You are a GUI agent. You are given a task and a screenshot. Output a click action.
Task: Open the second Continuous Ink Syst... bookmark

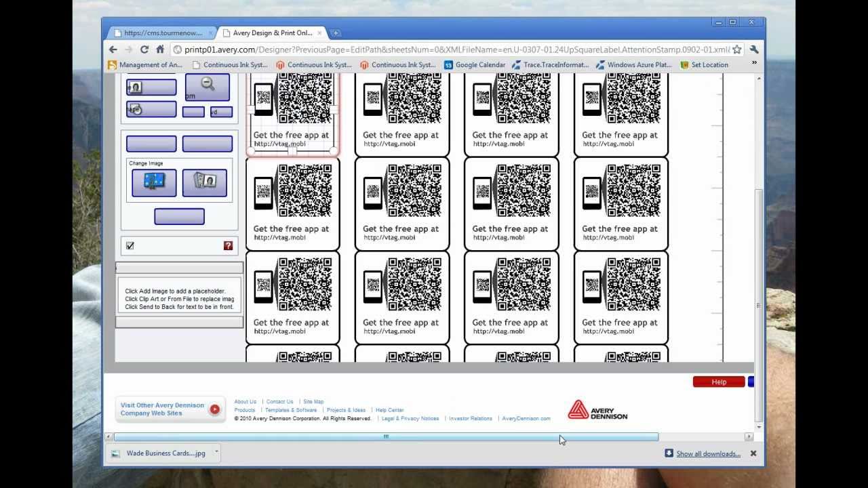[314, 65]
